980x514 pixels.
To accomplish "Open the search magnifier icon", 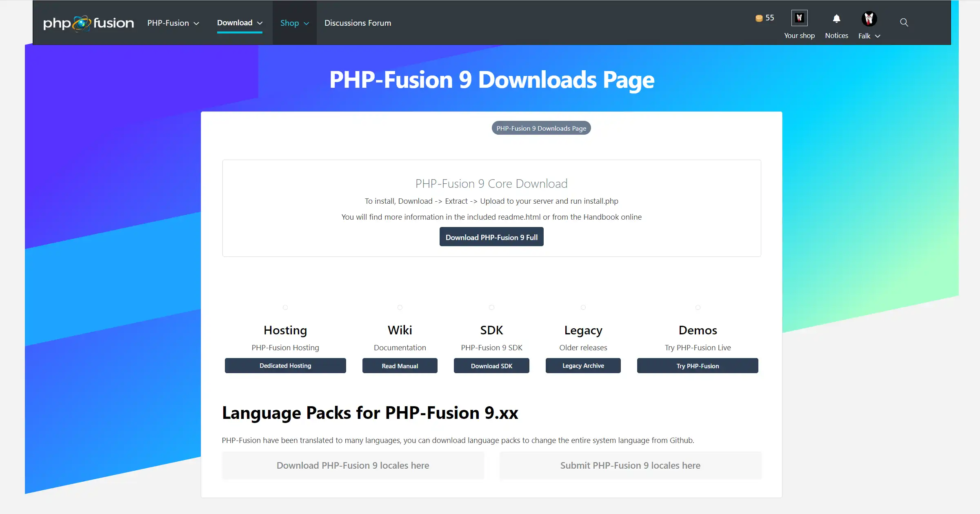I will (904, 22).
